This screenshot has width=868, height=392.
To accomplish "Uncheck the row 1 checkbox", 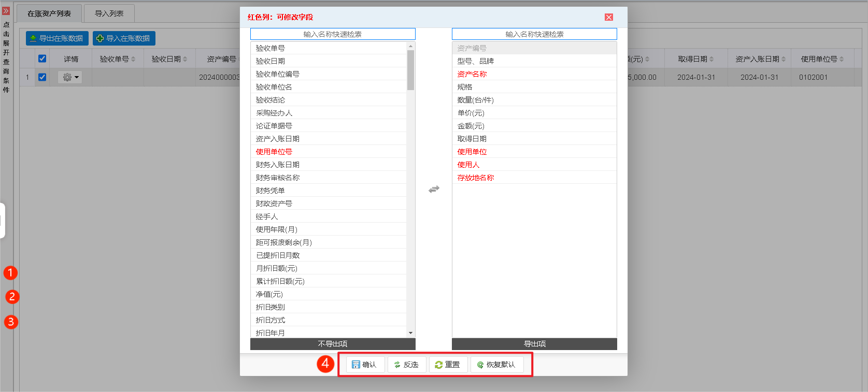I will pyautogui.click(x=42, y=77).
